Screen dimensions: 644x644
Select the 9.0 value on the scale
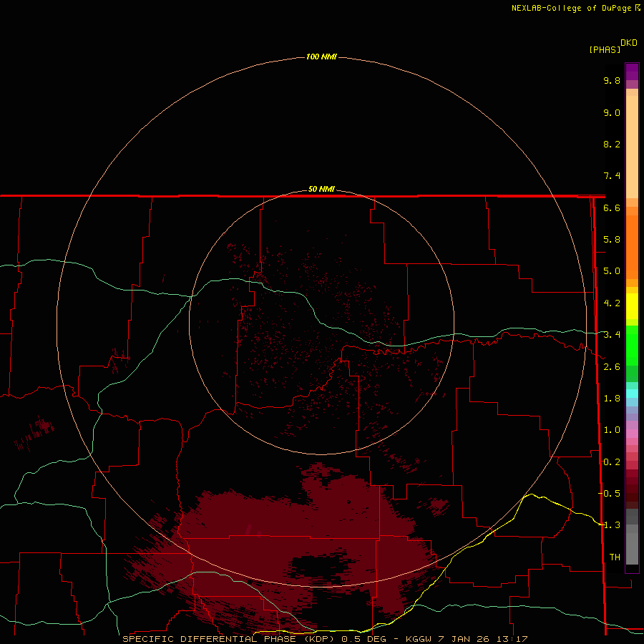[x=612, y=112]
